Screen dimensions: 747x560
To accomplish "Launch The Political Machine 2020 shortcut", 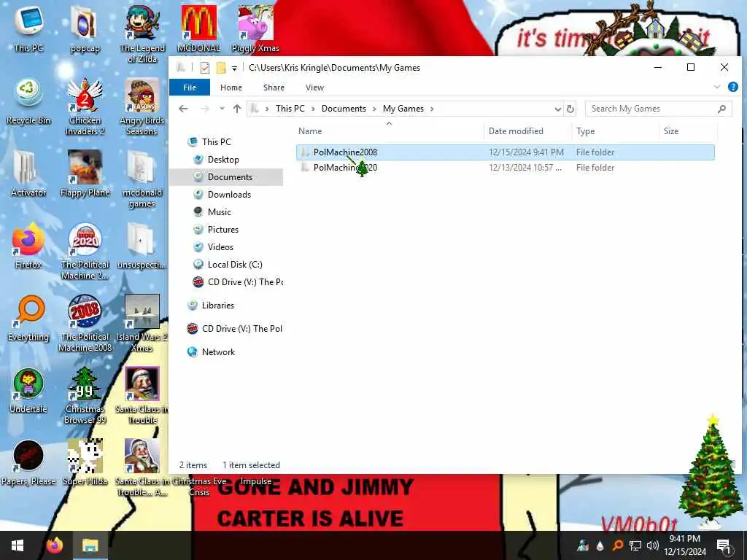I will 85,252.
